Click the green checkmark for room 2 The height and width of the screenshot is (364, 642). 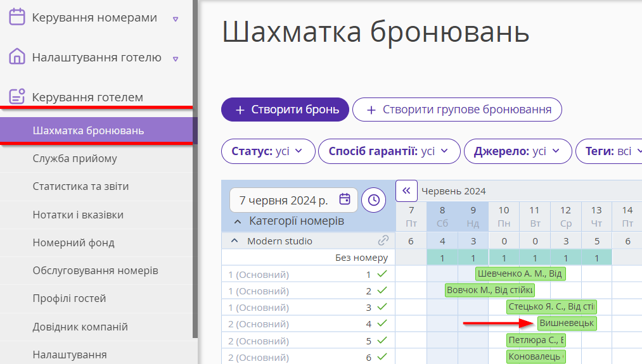coord(382,291)
